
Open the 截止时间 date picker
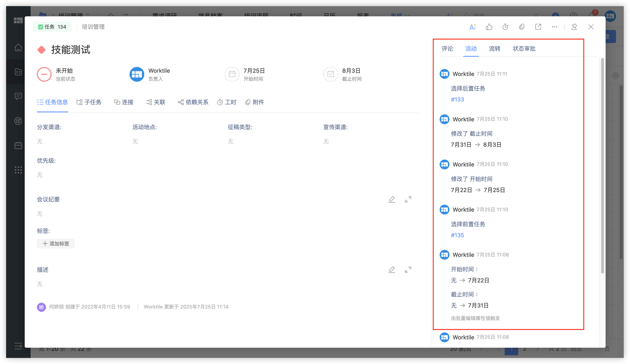coord(330,74)
